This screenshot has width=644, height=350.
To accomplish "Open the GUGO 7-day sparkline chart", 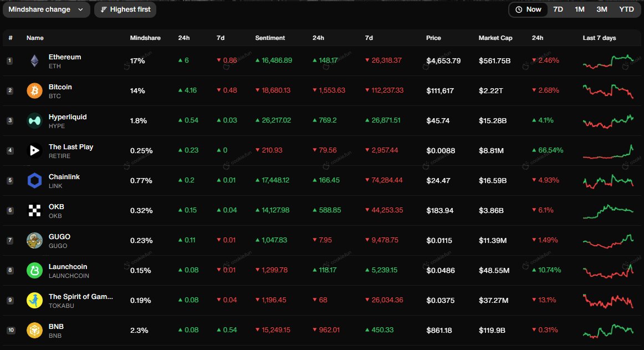I will [x=608, y=241].
